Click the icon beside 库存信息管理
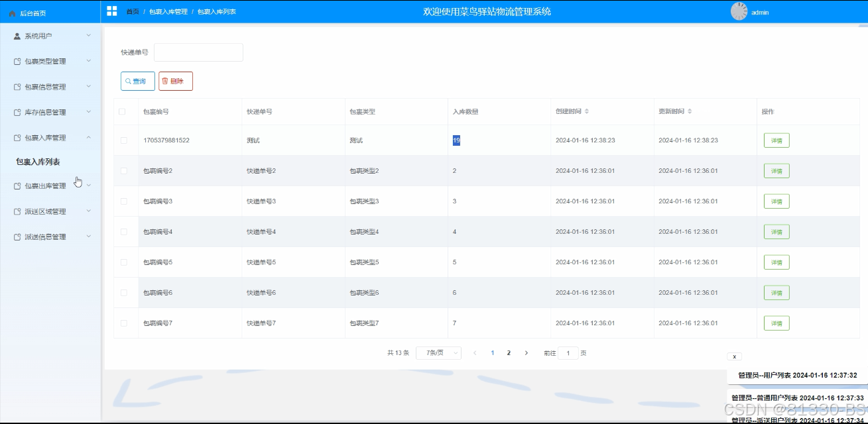This screenshot has height=424, width=868. click(17, 113)
